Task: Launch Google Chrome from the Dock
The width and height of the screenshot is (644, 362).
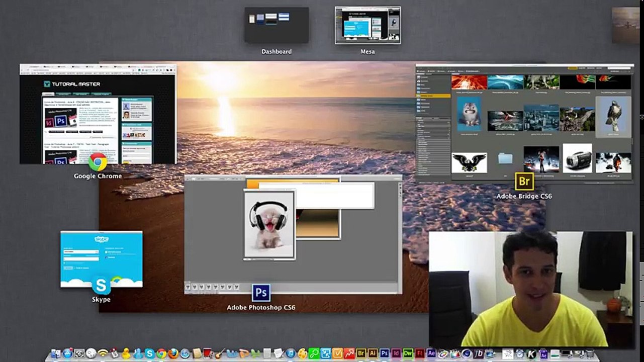Action: [161, 353]
